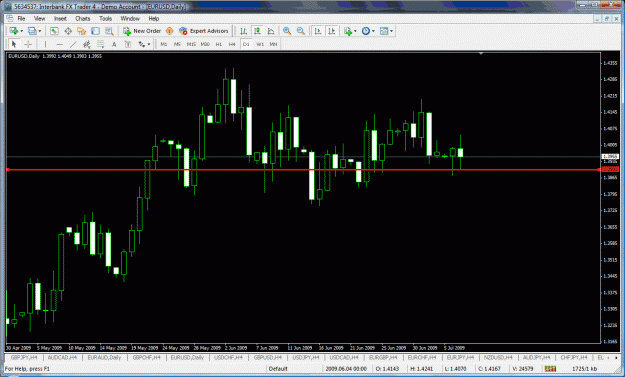The image size is (625, 377).
Task: Select the Equidistant Channel tool
Action: coord(86,44)
